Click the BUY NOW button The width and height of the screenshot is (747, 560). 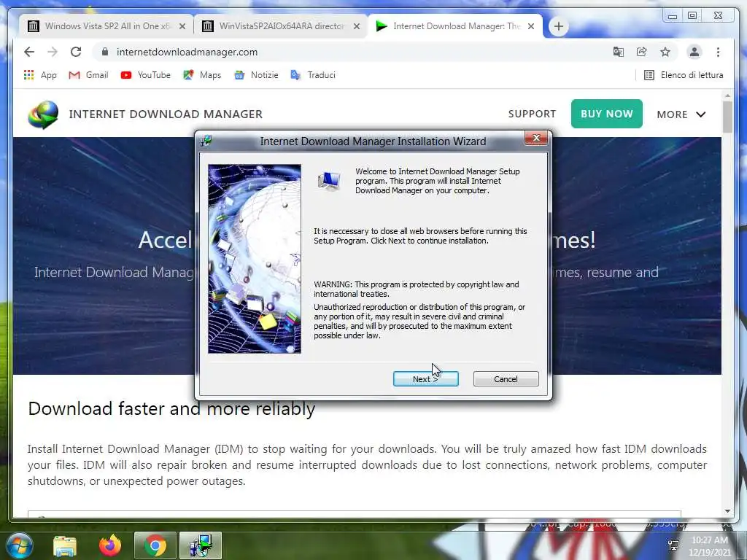point(606,114)
